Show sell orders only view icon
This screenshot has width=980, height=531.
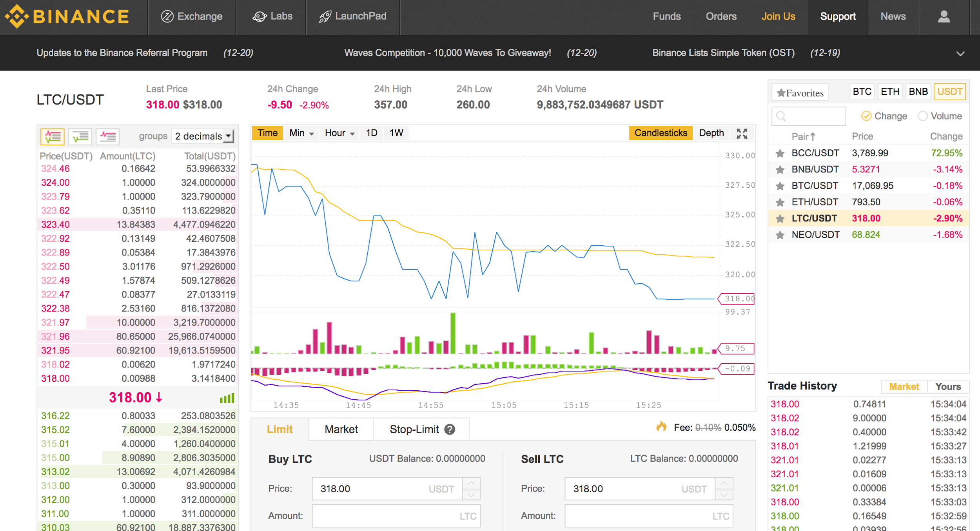click(x=108, y=136)
